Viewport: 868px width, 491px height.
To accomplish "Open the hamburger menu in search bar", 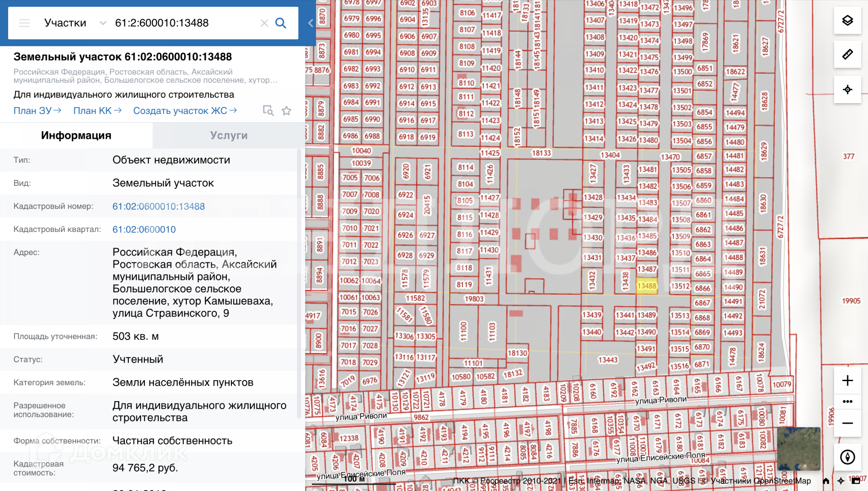I will [24, 23].
